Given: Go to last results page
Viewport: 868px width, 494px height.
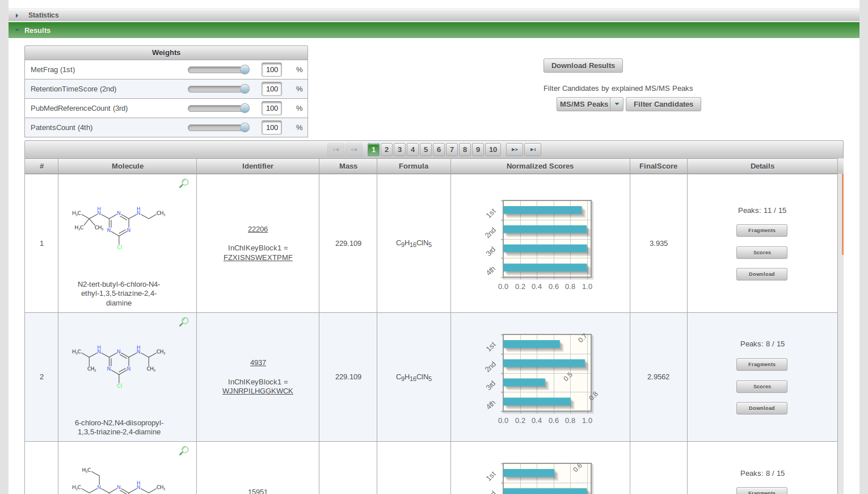Looking at the screenshot, I should (x=533, y=149).
